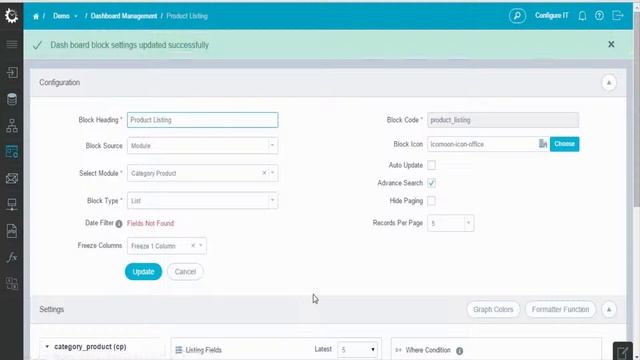Click into the Block Heading input field
This screenshot has height=360, width=640.
click(x=202, y=120)
